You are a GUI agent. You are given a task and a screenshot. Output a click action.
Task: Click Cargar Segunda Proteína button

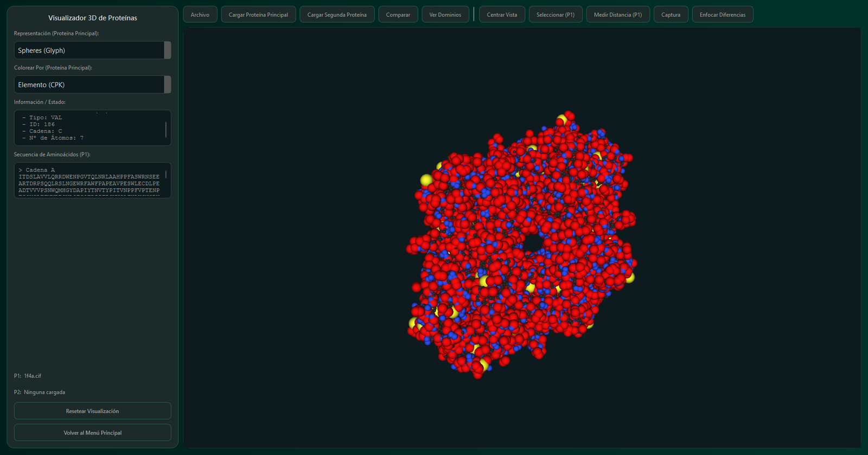tap(337, 15)
